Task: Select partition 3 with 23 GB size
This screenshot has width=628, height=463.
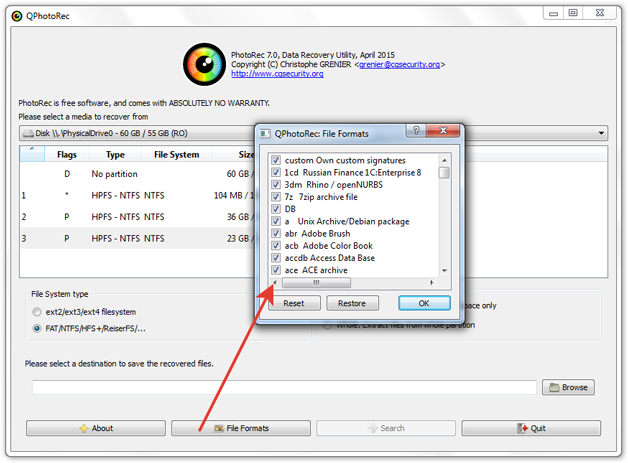Action: 138,238
